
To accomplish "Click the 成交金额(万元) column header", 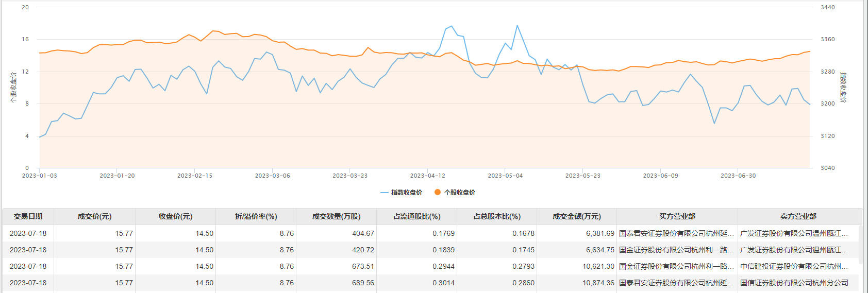I will 577,217.
